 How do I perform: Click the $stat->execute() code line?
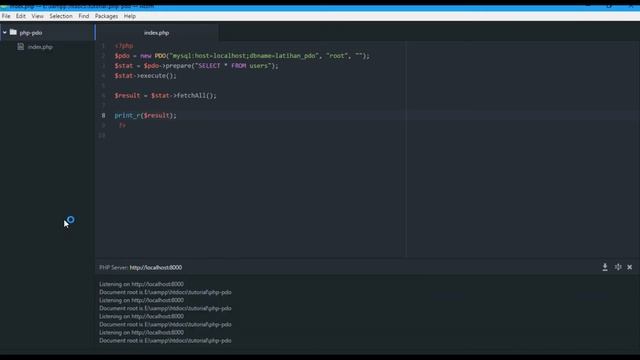146,76
